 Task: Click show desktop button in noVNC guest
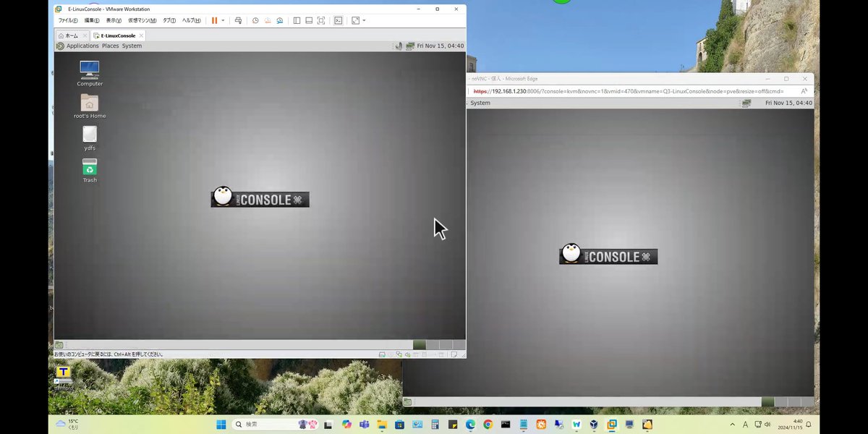408,402
